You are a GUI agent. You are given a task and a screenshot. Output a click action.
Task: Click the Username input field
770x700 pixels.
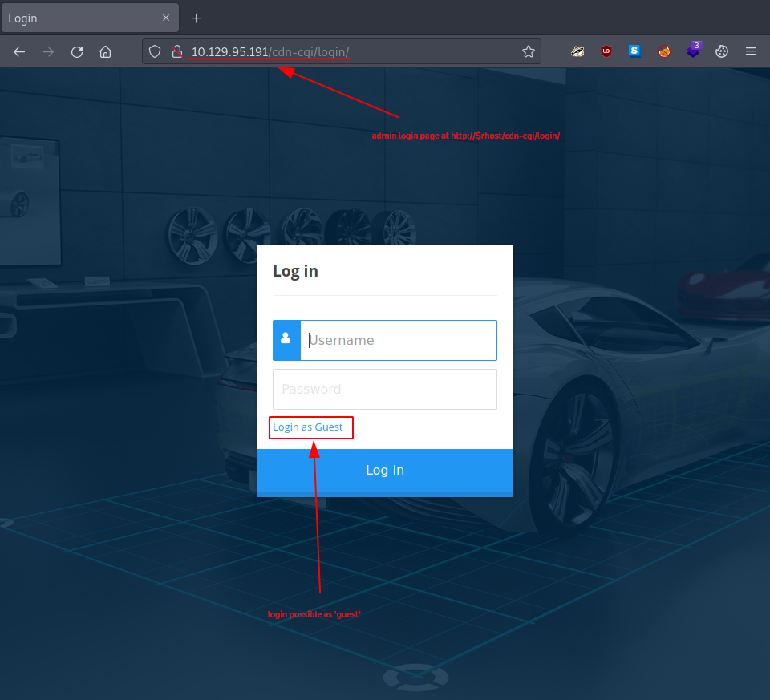tap(399, 340)
